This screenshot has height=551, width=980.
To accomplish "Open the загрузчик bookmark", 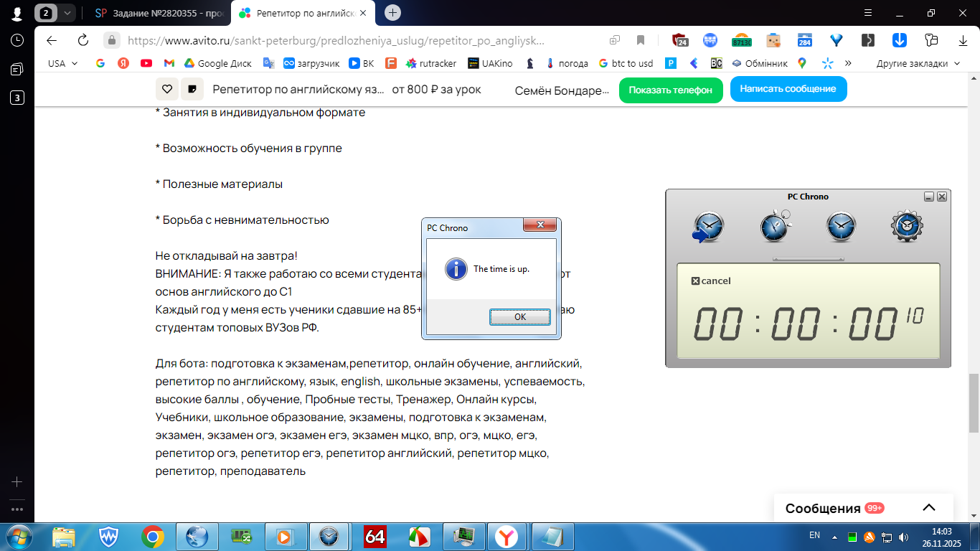I will 311,63.
